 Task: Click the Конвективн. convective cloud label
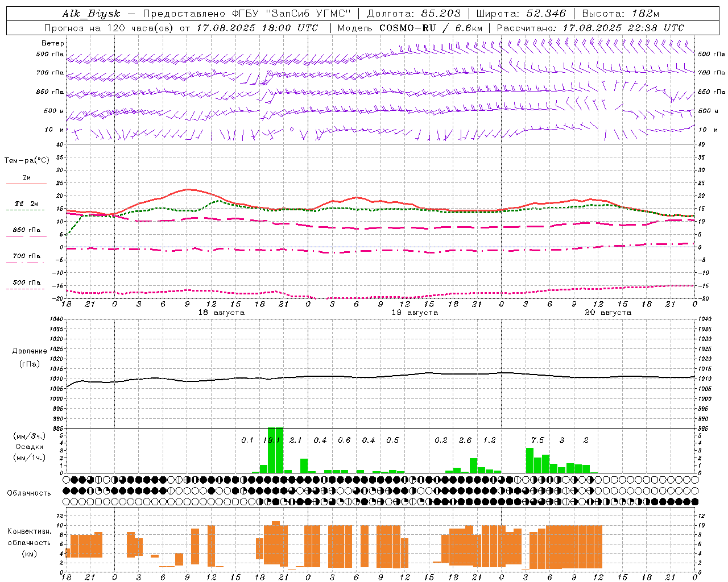pos(30,531)
